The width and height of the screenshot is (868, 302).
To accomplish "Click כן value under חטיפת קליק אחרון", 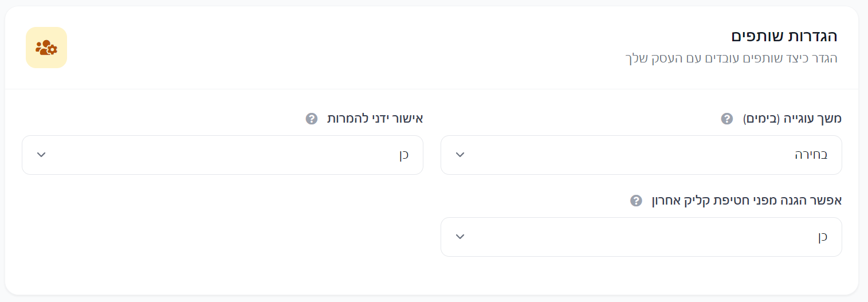I will pyautogui.click(x=822, y=237).
